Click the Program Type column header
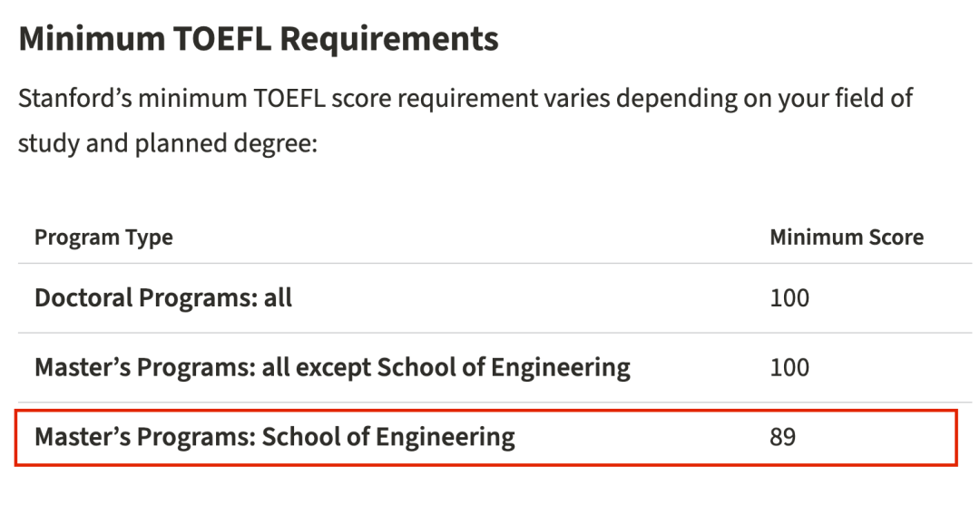 (103, 238)
